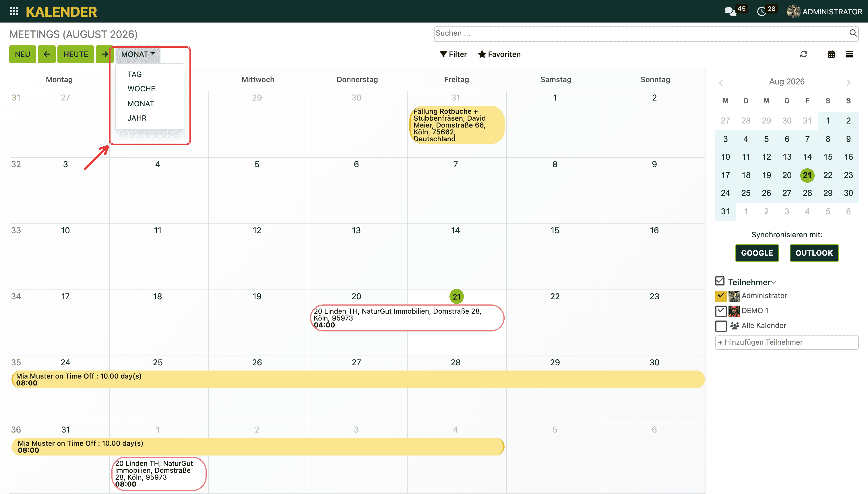The width and height of the screenshot is (868, 494).
Task: Go to previous month with left arrow button
Action: click(x=47, y=54)
